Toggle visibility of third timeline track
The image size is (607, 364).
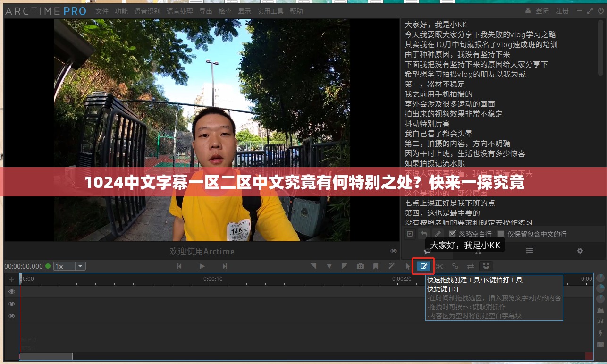coord(12,316)
